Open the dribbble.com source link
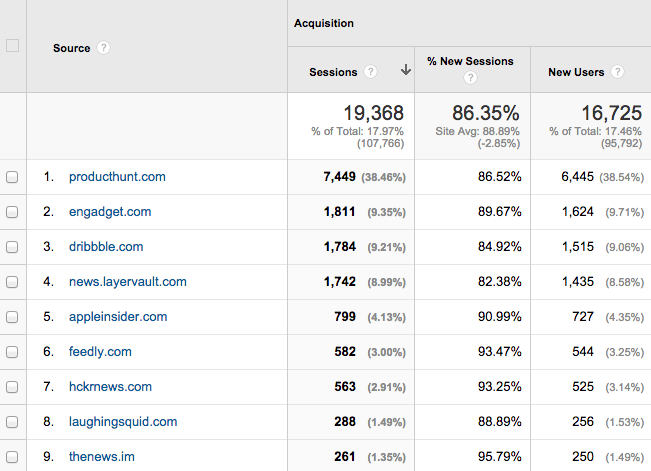Viewport: 651px width, 471px height. tap(106, 247)
